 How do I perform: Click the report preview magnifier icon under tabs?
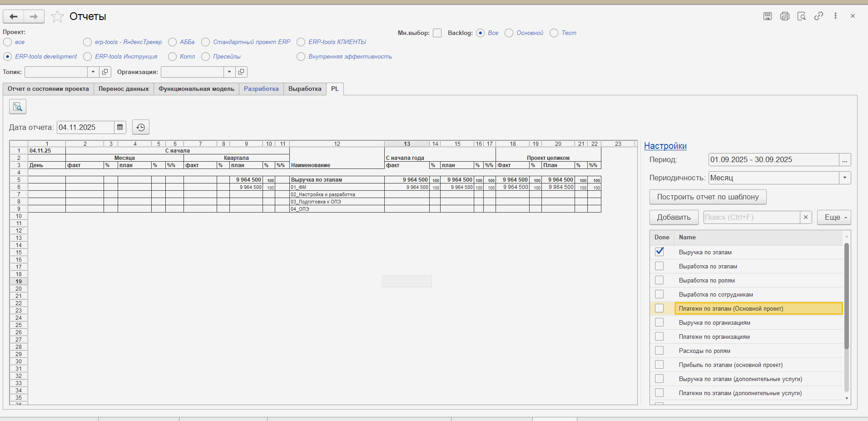click(x=18, y=107)
